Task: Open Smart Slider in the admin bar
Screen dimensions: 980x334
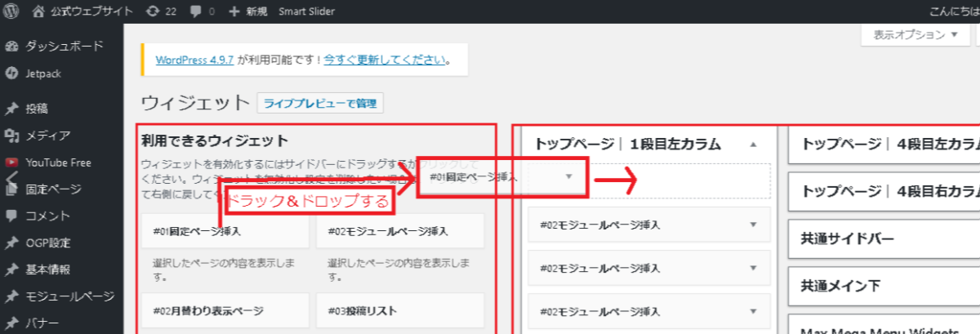Action: coord(306,12)
